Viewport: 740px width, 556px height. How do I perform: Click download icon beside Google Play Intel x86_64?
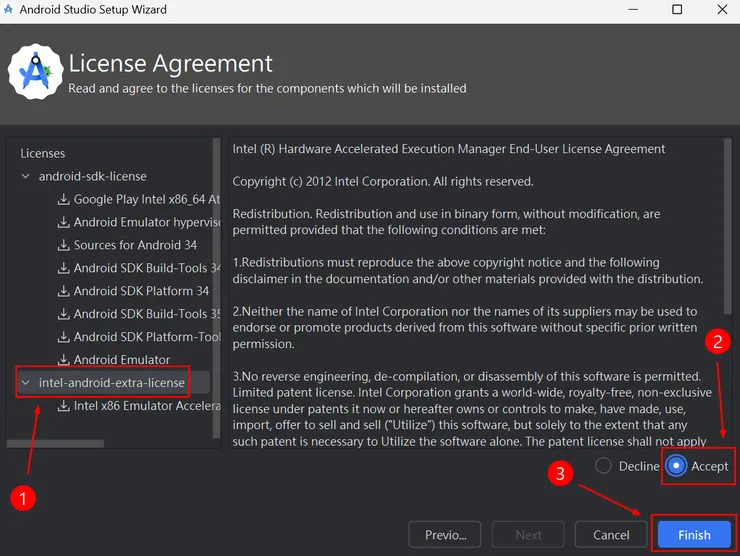point(63,199)
